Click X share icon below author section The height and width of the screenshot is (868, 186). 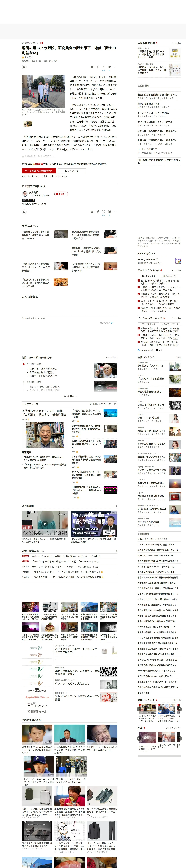[104, 212]
